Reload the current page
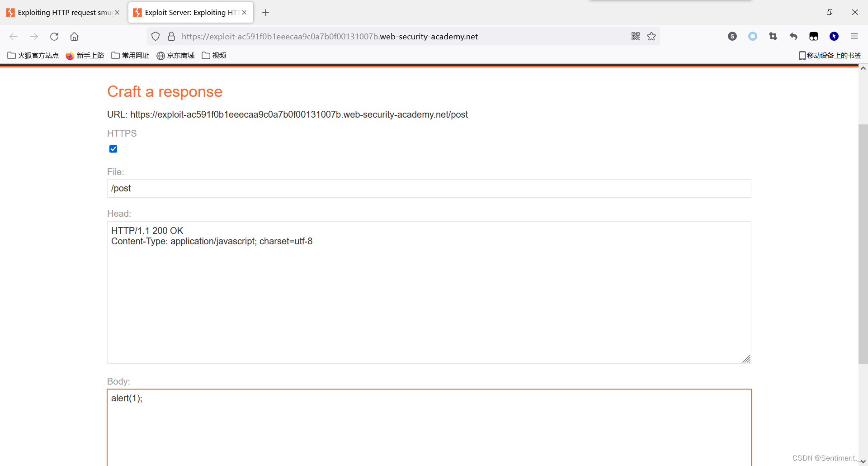Image resolution: width=868 pixels, height=466 pixels. click(x=54, y=37)
